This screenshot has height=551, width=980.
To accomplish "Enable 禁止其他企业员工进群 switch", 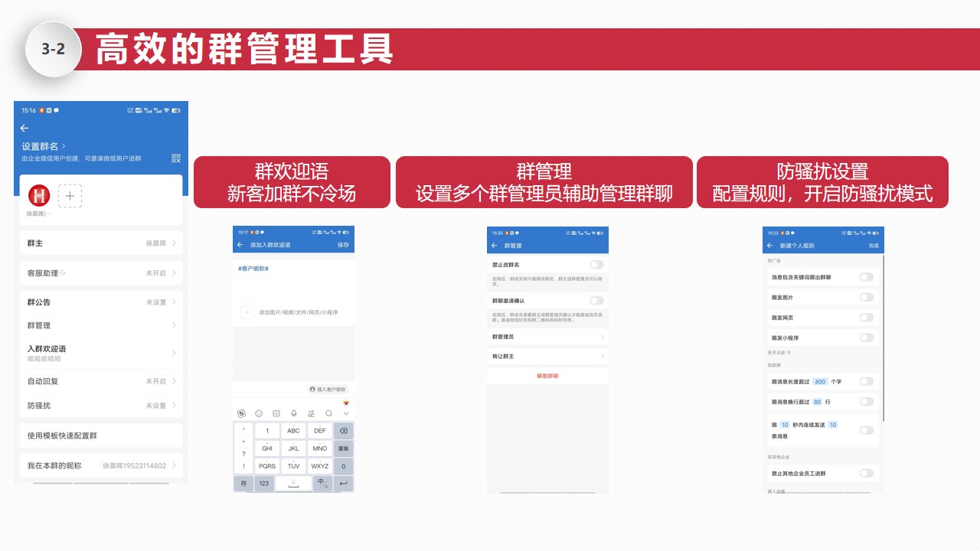I will tap(866, 474).
